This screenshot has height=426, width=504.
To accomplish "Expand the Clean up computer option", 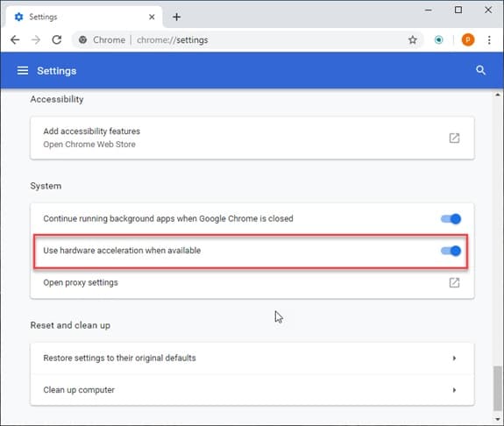I will [x=252, y=390].
